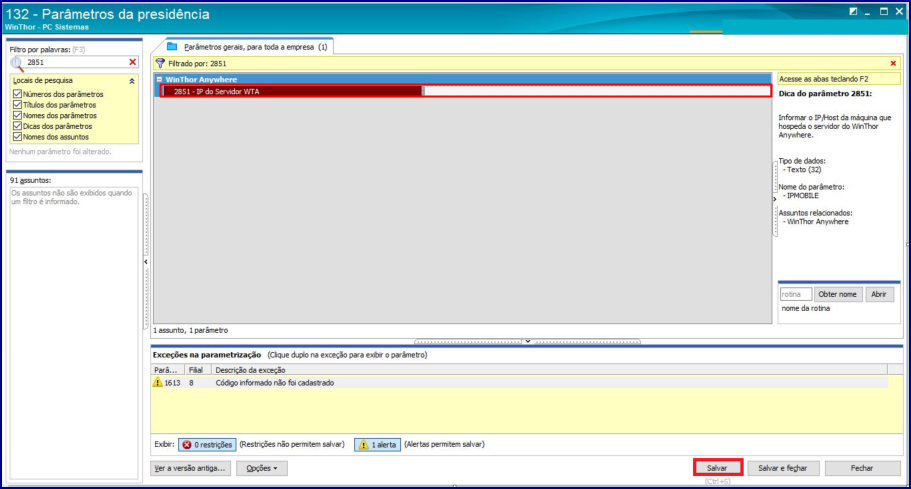Clear the word filter with the red X
The image size is (911, 489).
[x=132, y=62]
